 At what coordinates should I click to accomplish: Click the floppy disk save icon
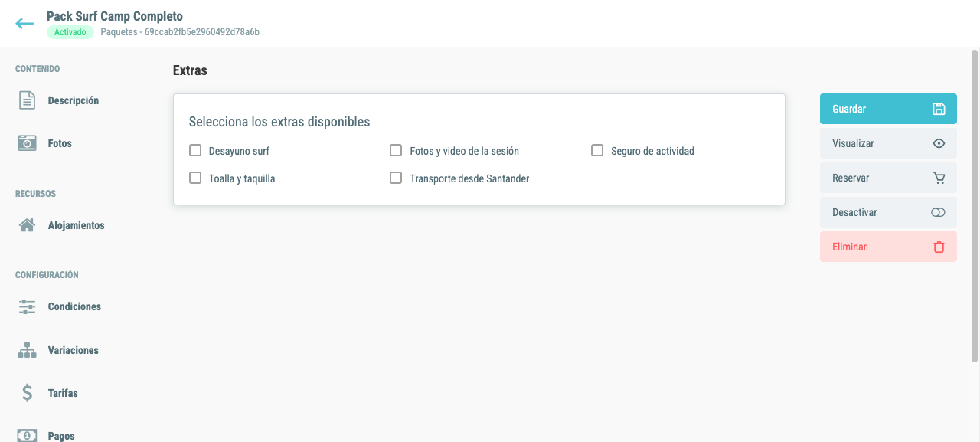point(939,109)
